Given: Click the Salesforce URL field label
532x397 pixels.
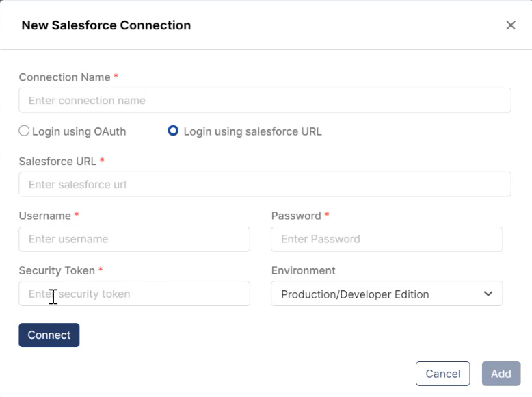Looking at the screenshot, I should point(57,161).
